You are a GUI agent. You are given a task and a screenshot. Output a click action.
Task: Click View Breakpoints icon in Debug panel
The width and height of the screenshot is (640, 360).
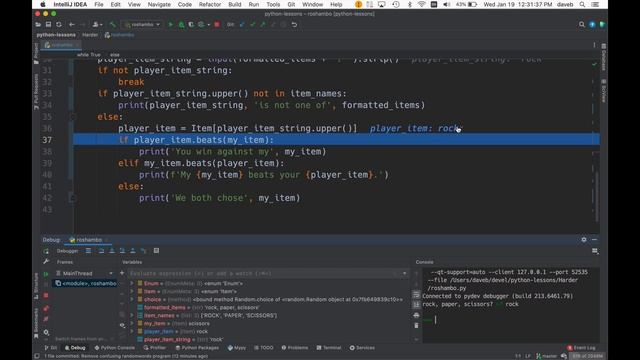(x=46, y=308)
